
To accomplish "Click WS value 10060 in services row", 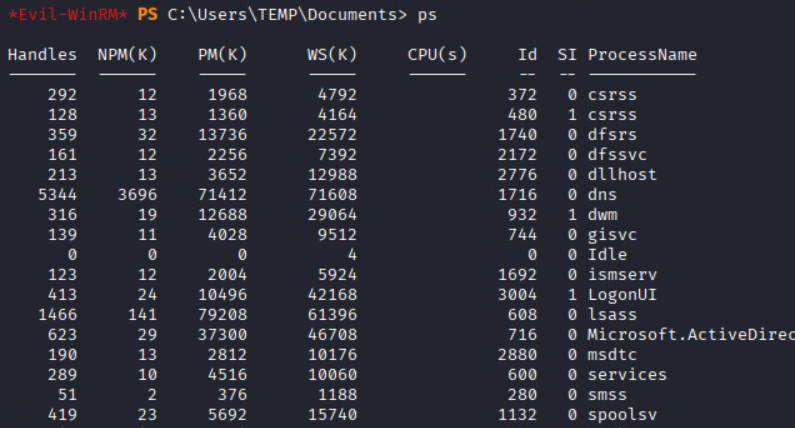I will point(332,375).
